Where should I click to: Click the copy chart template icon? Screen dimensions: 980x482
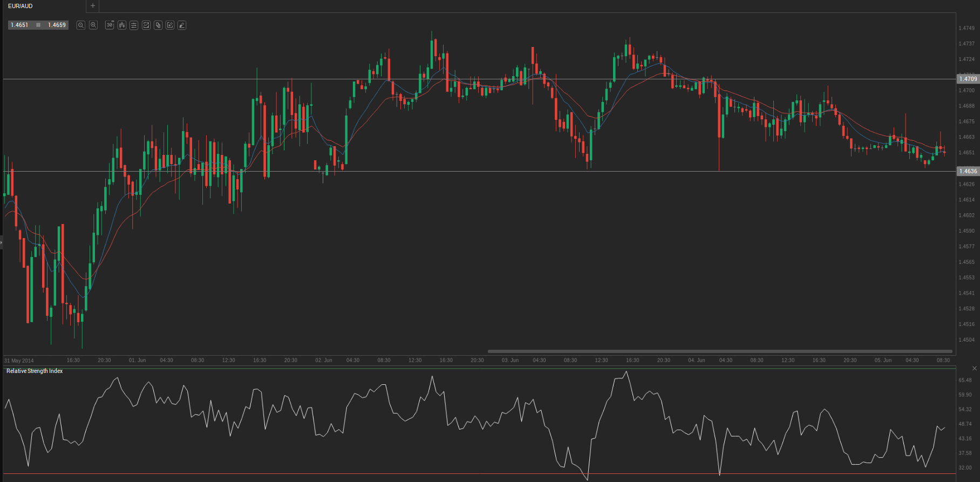[x=158, y=25]
